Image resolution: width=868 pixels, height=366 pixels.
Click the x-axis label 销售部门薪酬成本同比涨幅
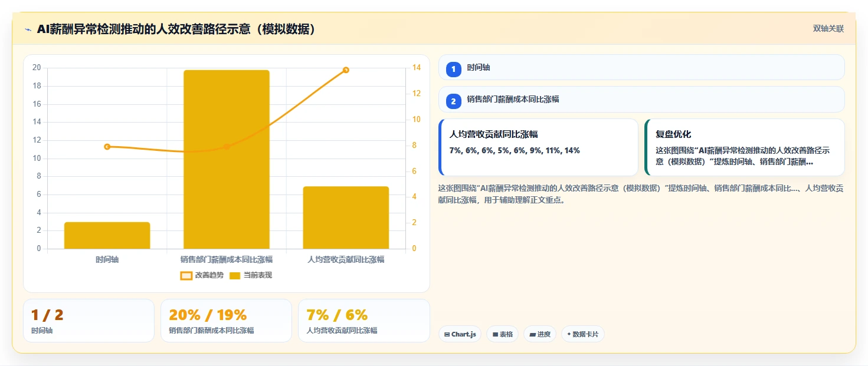227,259
